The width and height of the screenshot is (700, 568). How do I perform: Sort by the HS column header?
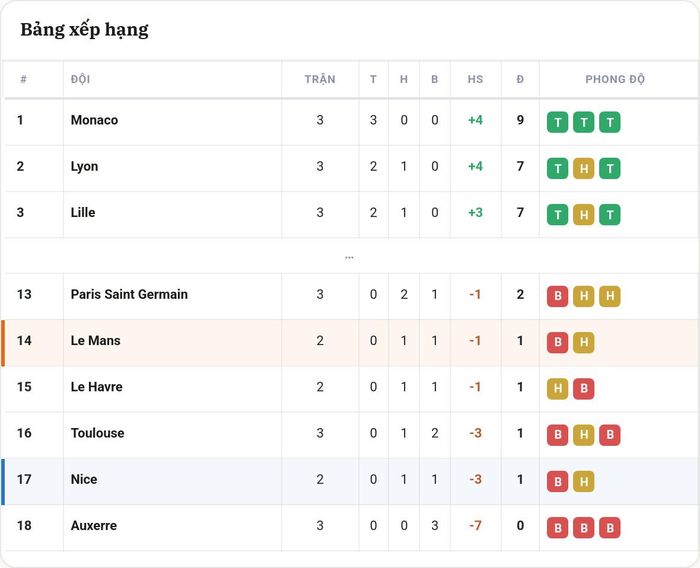[475, 79]
